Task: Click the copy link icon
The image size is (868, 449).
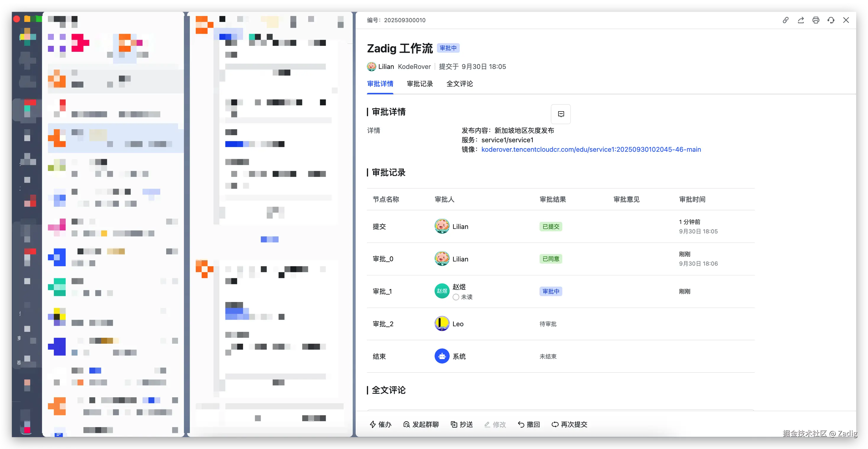Action: tap(786, 20)
